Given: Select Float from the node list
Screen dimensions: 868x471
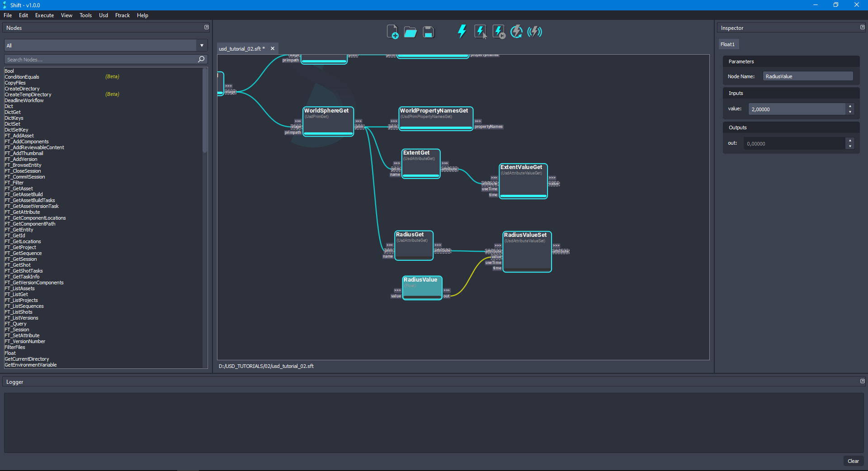Looking at the screenshot, I should pos(9,353).
